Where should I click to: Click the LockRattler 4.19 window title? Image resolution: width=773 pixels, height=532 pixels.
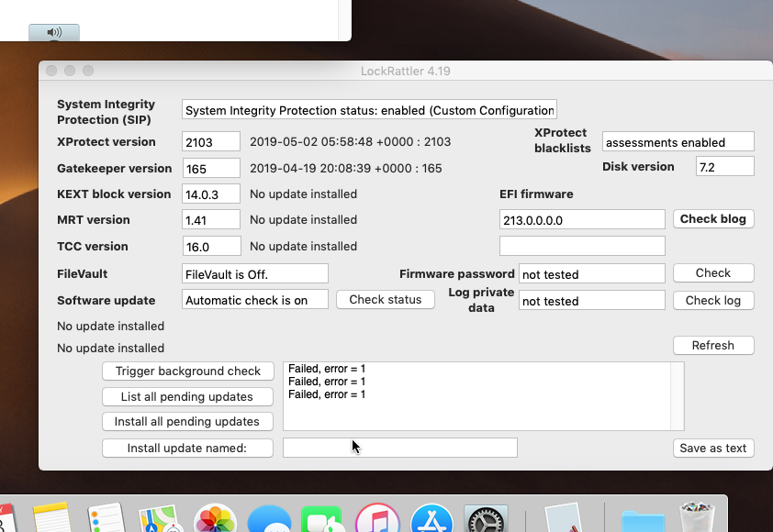[405, 71]
